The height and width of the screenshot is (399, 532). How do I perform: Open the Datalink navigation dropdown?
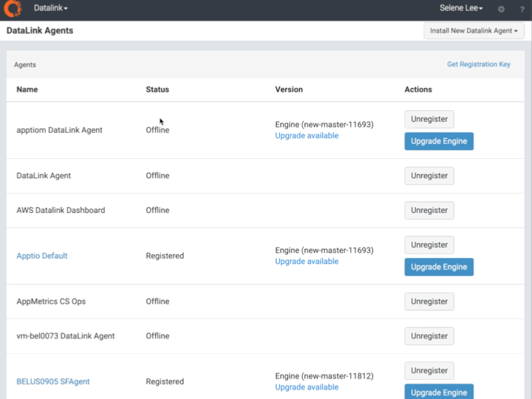tap(50, 8)
